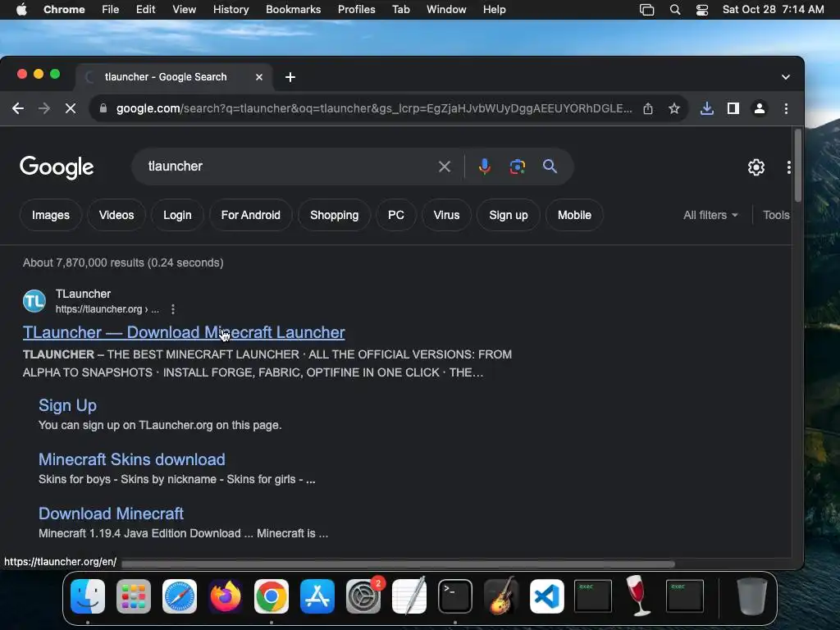
Task: Open GarageBand from the dock
Action: pos(501,596)
